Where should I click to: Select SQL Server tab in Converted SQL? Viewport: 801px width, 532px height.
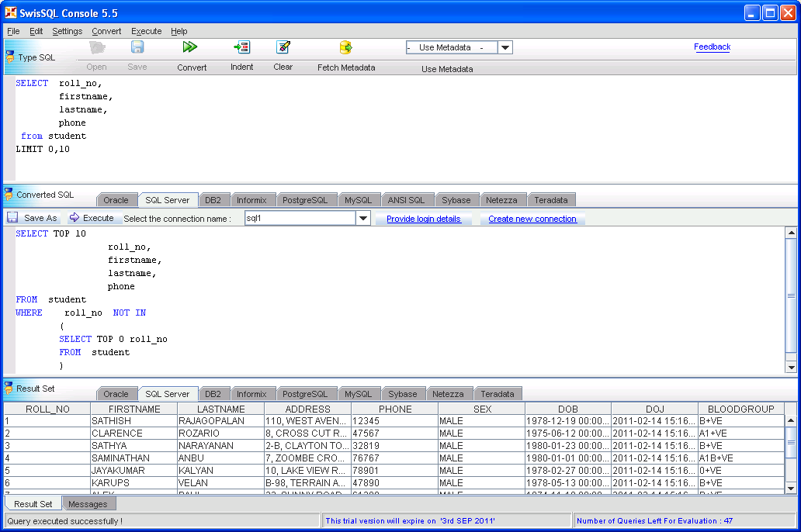pyautogui.click(x=168, y=200)
